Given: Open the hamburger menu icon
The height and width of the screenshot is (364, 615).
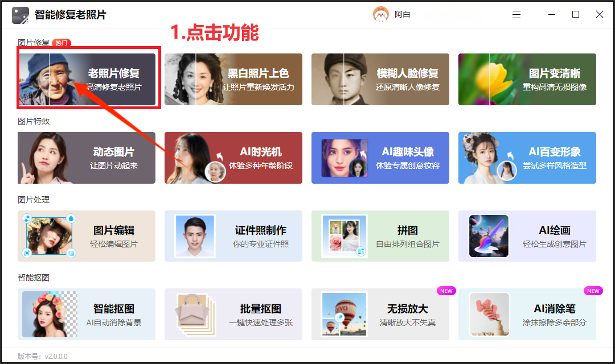Looking at the screenshot, I should 516,14.
